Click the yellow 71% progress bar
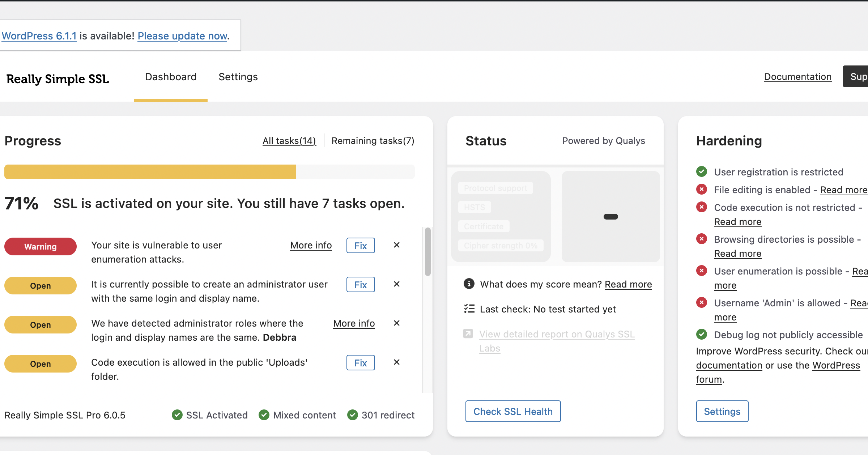Image resolution: width=868 pixels, height=455 pixels. (x=150, y=172)
